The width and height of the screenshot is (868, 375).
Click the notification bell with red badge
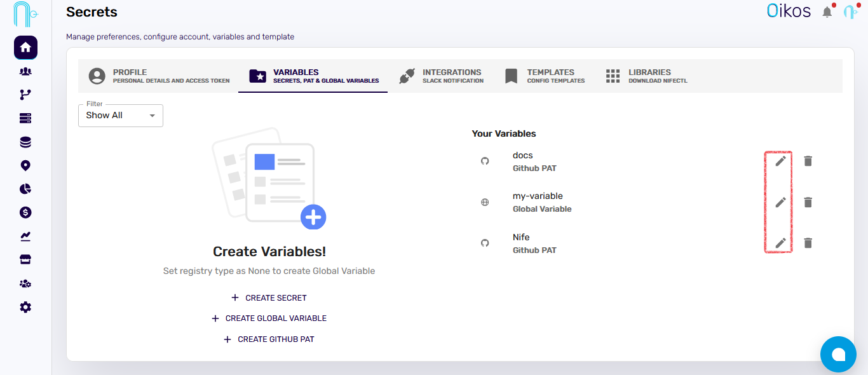tap(827, 11)
